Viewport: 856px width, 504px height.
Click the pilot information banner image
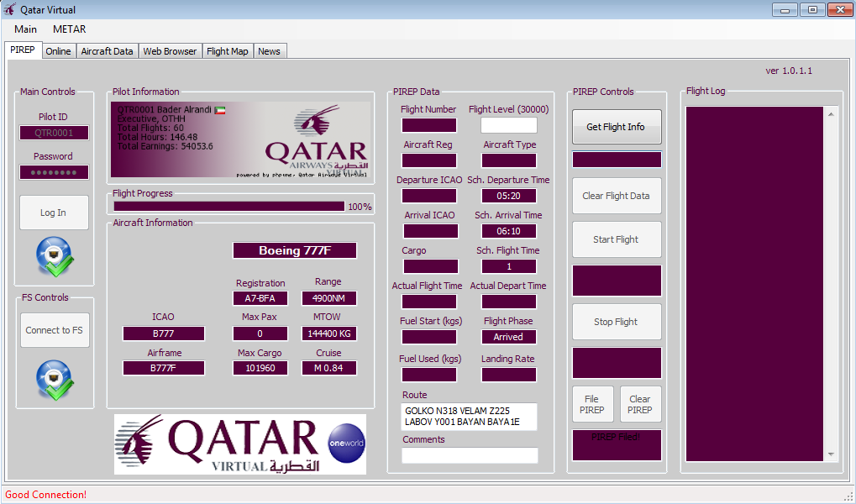pyautogui.click(x=241, y=139)
